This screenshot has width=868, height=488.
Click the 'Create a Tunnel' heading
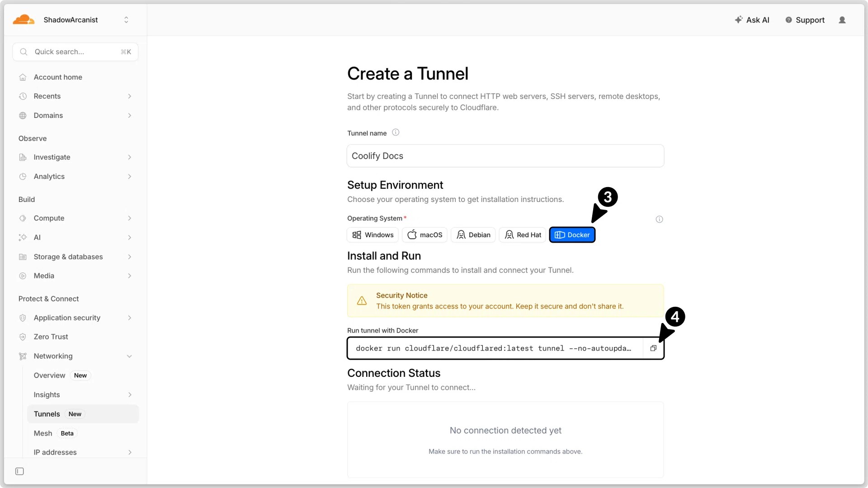(x=408, y=74)
